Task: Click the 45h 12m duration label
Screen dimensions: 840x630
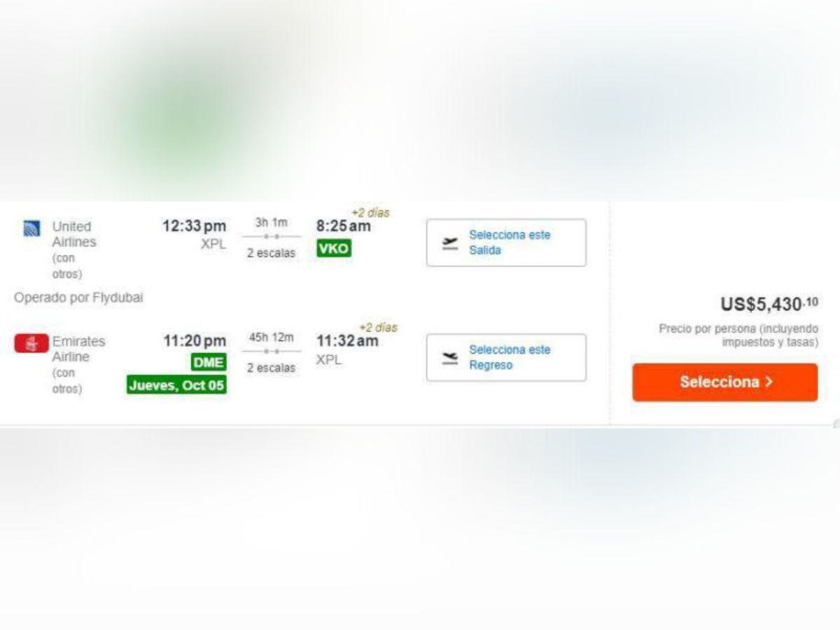Action: coord(272,337)
